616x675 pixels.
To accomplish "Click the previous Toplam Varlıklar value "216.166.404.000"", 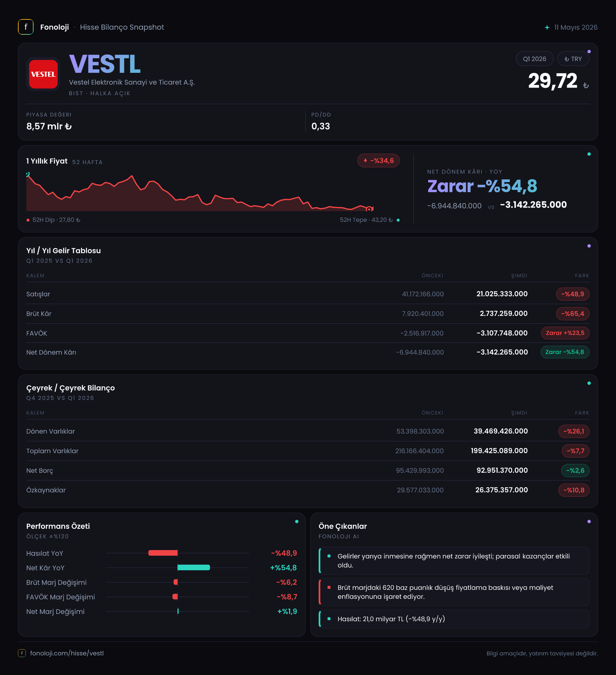I will point(419,451).
